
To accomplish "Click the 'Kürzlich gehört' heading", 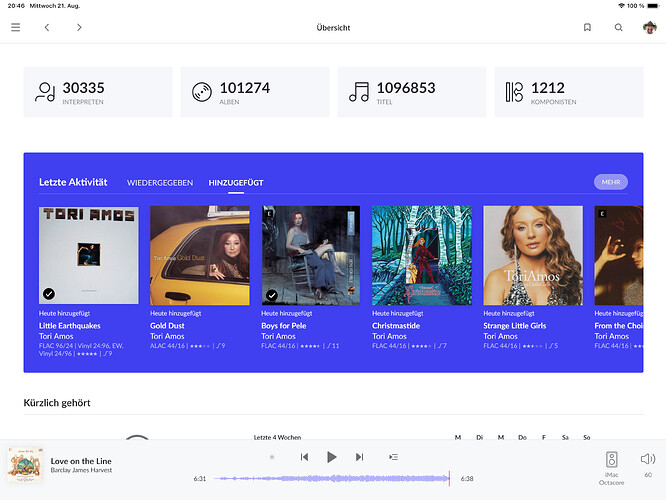I will [57, 403].
